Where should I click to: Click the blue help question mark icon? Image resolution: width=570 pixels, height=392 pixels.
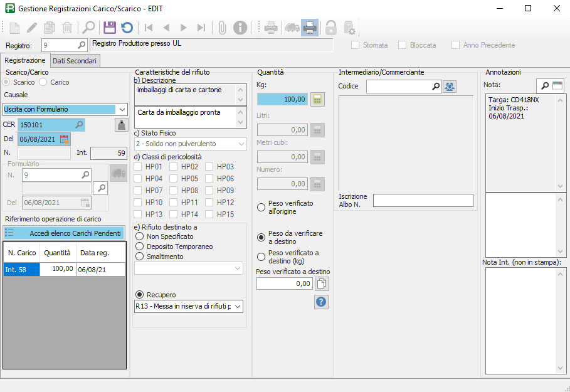(x=321, y=302)
